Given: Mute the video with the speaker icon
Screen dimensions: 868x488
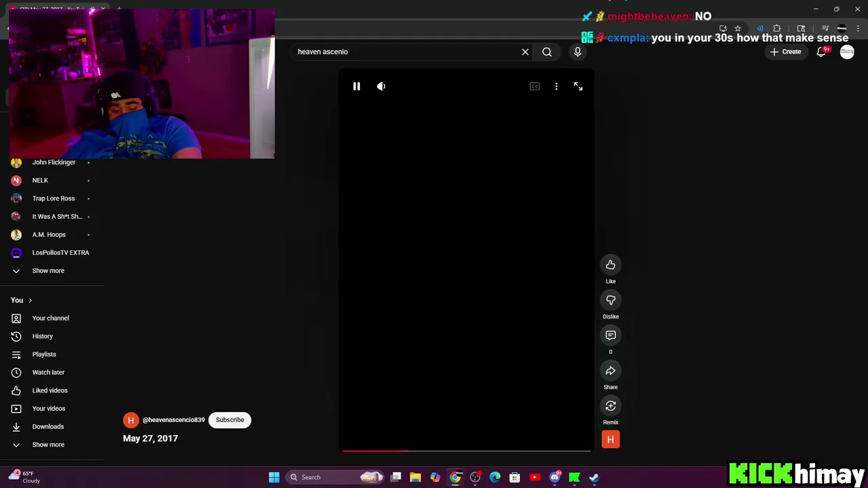Looking at the screenshot, I should click(381, 86).
